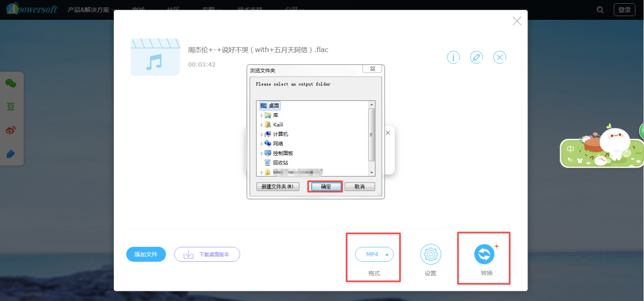Click the 新建文件夹(M) button
Viewport: 644px width, 301px height.
pos(278,187)
